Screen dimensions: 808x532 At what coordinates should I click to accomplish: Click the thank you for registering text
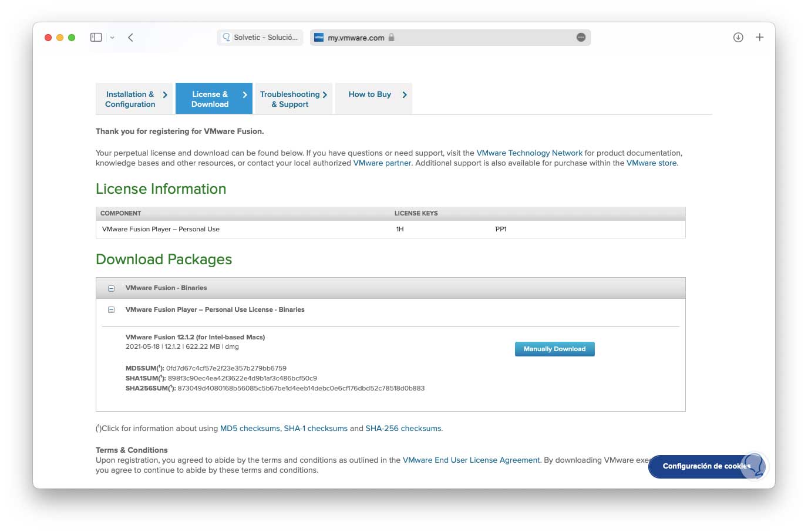click(180, 131)
